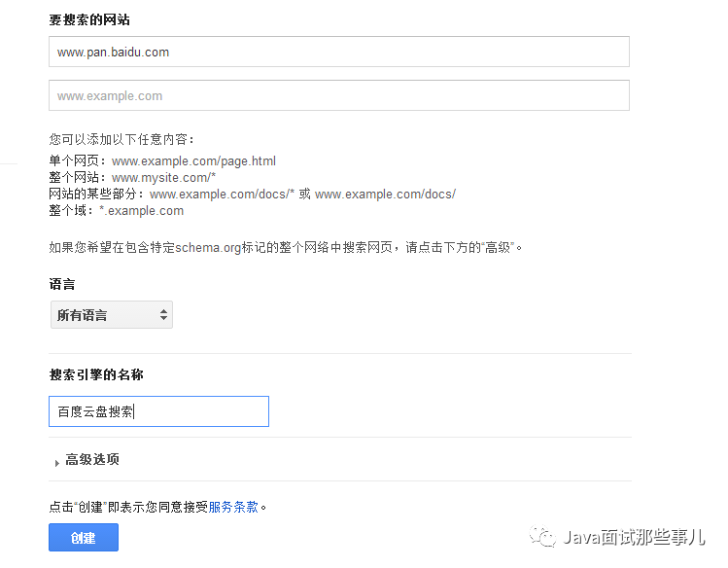Click the name field containing 百度云盘搜索
The height and width of the screenshot is (568, 728).
point(158,411)
